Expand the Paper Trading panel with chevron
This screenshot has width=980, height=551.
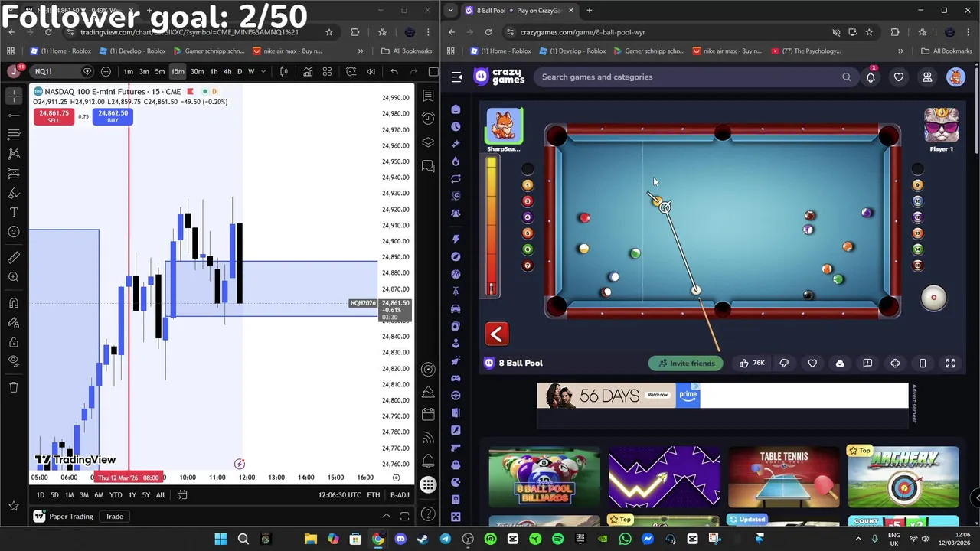point(387,517)
